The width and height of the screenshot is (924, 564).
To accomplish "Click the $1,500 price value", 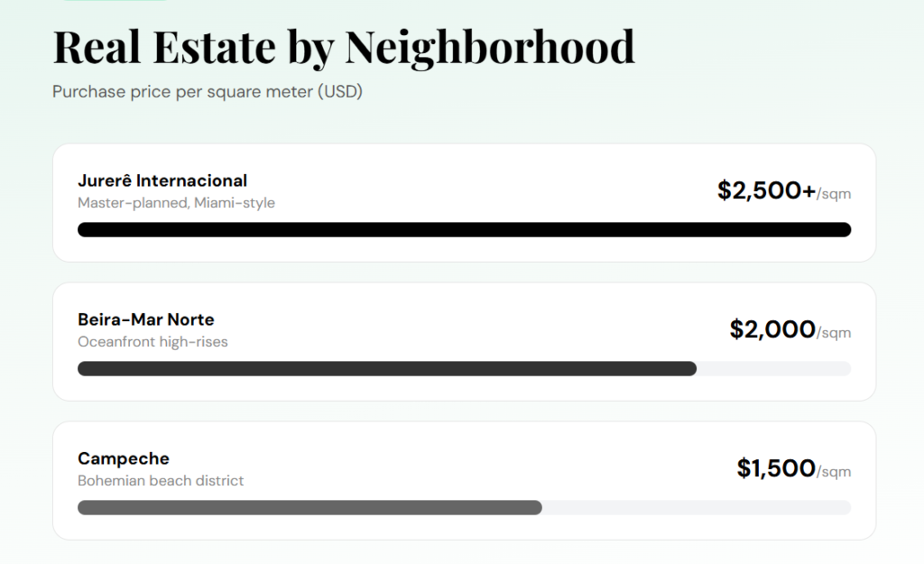I will point(776,468).
